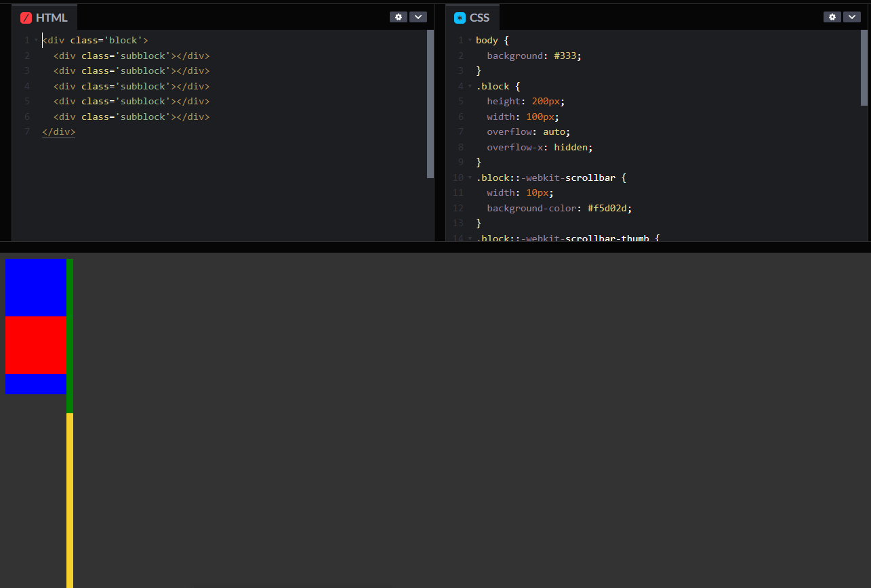The image size is (871, 588).
Task: Open CSS editor settings gear
Action: pos(832,17)
